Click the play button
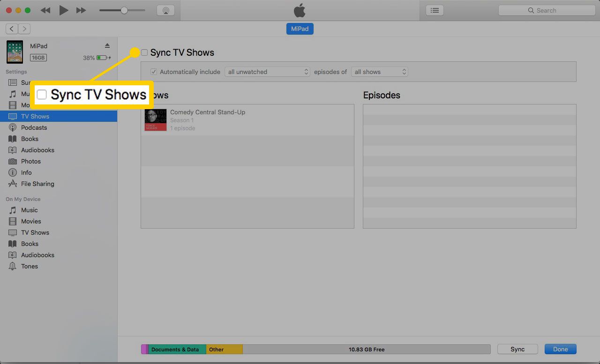The image size is (600, 364). (64, 10)
